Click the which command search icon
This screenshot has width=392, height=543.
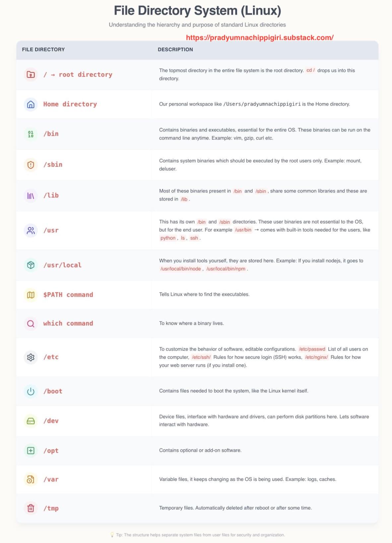[x=31, y=324]
